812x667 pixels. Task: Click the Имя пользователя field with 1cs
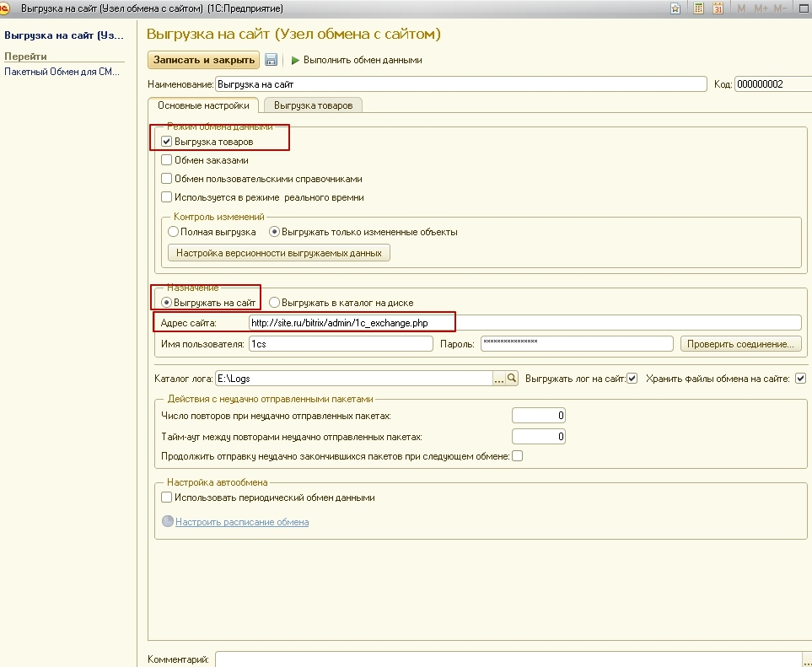point(341,344)
